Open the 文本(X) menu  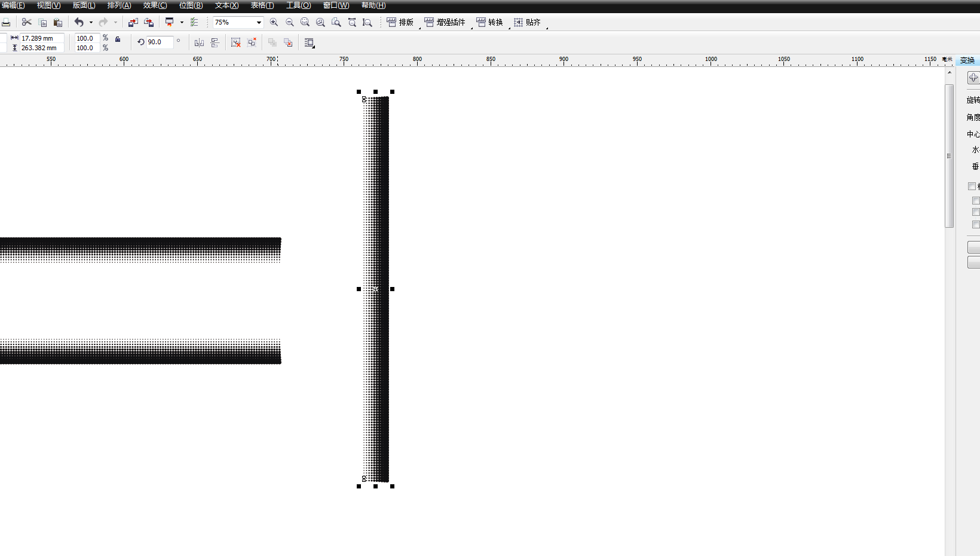point(226,5)
